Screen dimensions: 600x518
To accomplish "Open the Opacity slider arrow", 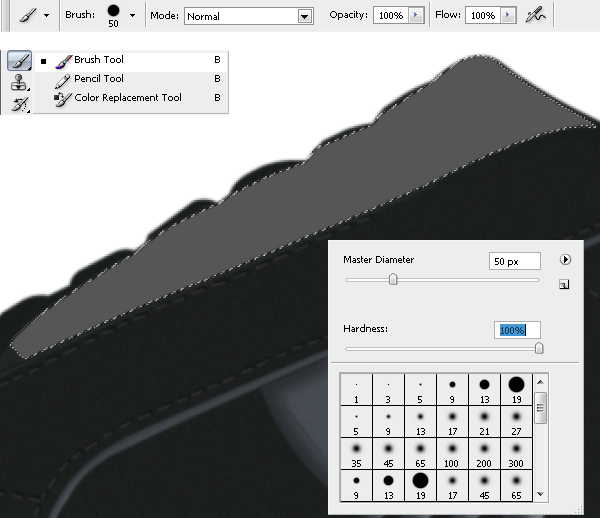I will point(416,16).
